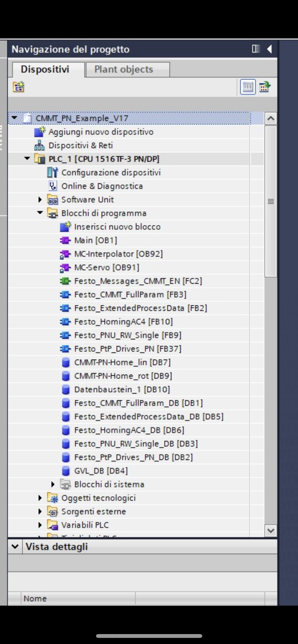Screen dimensions: 298x644
Task: Click the purple Main OB1 block icon
Action: point(65,240)
